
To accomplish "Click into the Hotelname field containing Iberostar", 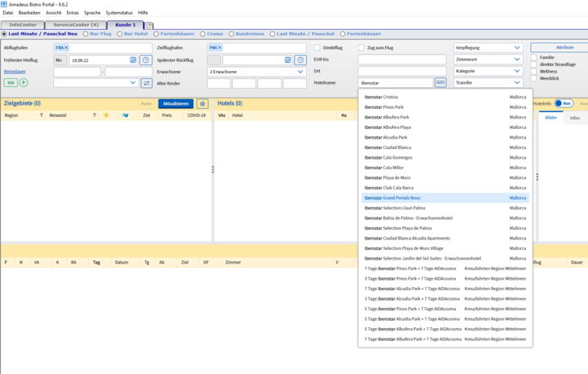I will click(395, 83).
